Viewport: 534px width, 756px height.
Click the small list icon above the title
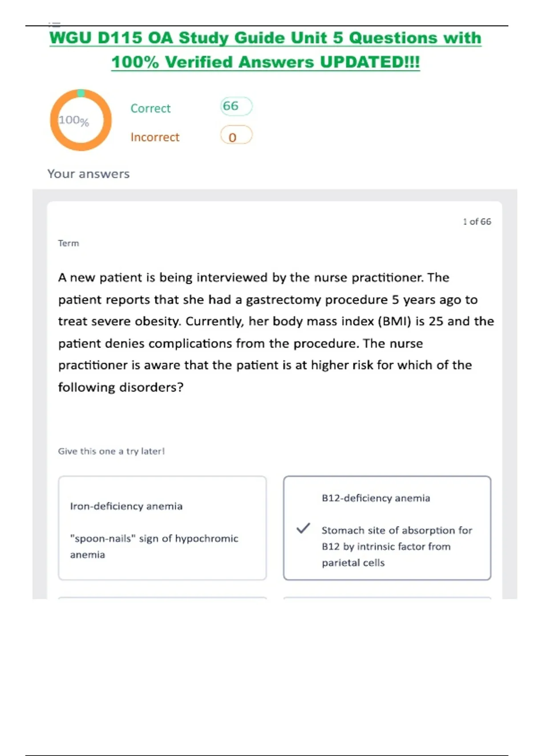click(x=54, y=24)
